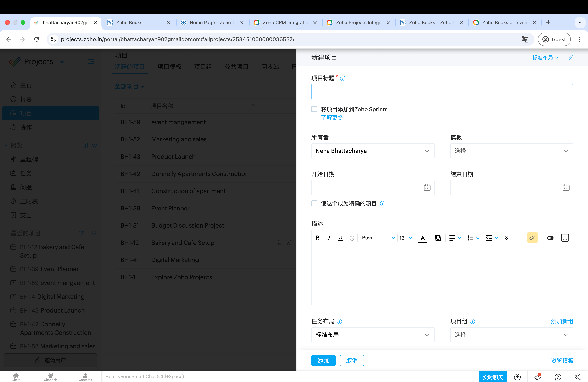The image size is (588, 382).
Task: Click the info icon beside 项目标题
Action: pos(343,78)
